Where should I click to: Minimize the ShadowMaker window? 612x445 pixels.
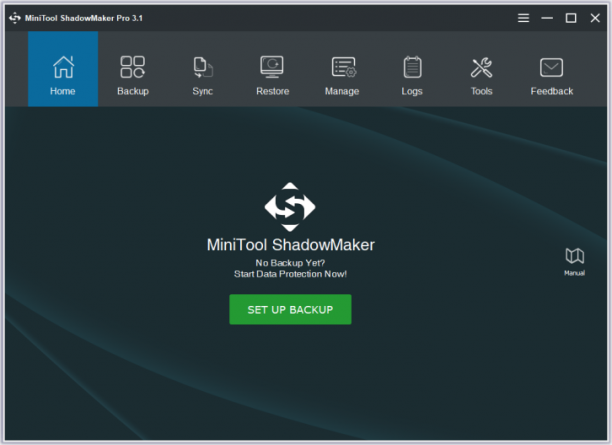pyautogui.click(x=547, y=18)
